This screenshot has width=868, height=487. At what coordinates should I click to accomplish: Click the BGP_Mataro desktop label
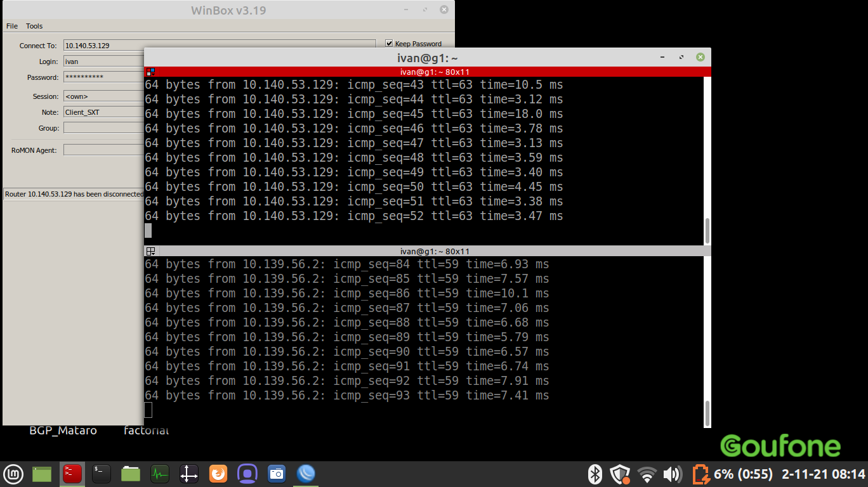pos(63,431)
